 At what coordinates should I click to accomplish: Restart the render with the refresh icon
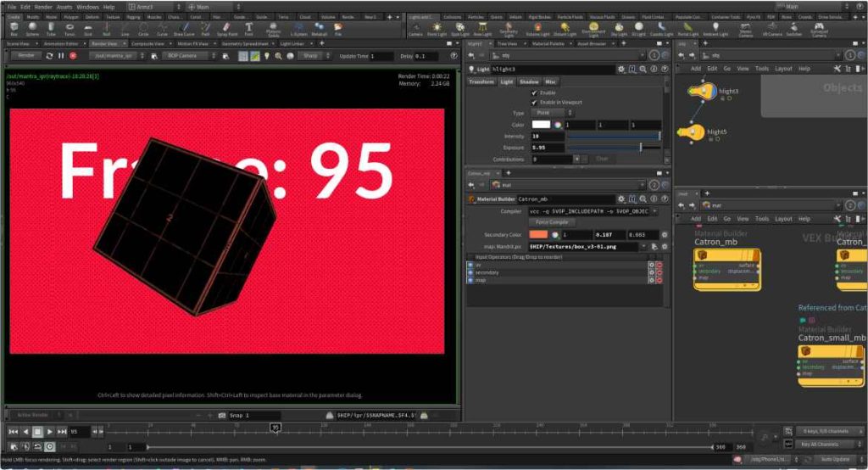click(x=49, y=55)
